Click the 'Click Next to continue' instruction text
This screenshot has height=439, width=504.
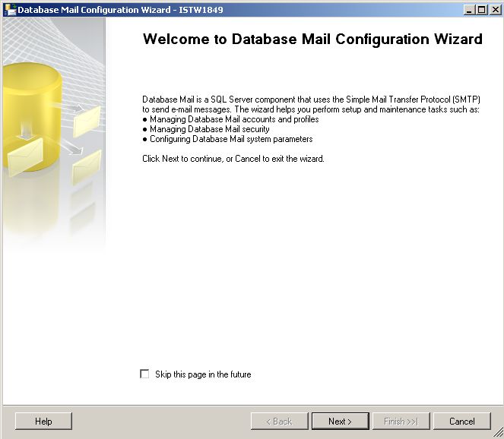coord(233,159)
